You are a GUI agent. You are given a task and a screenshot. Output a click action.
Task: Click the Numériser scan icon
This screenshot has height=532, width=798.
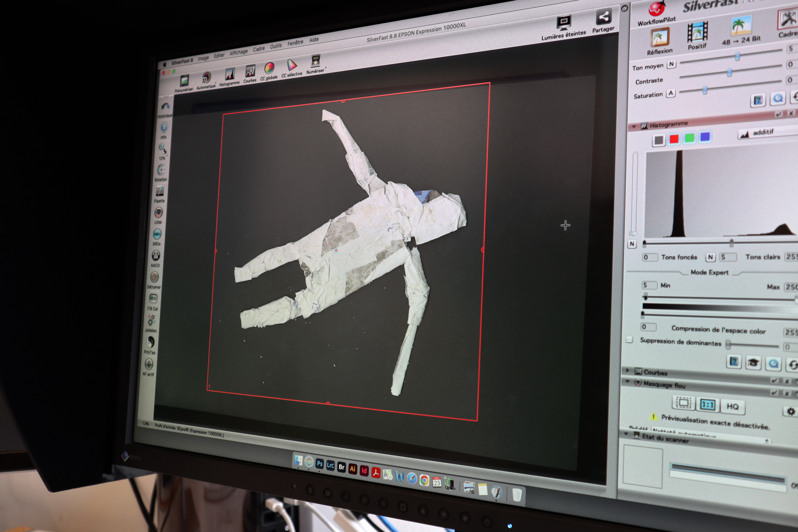click(x=315, y=62)
